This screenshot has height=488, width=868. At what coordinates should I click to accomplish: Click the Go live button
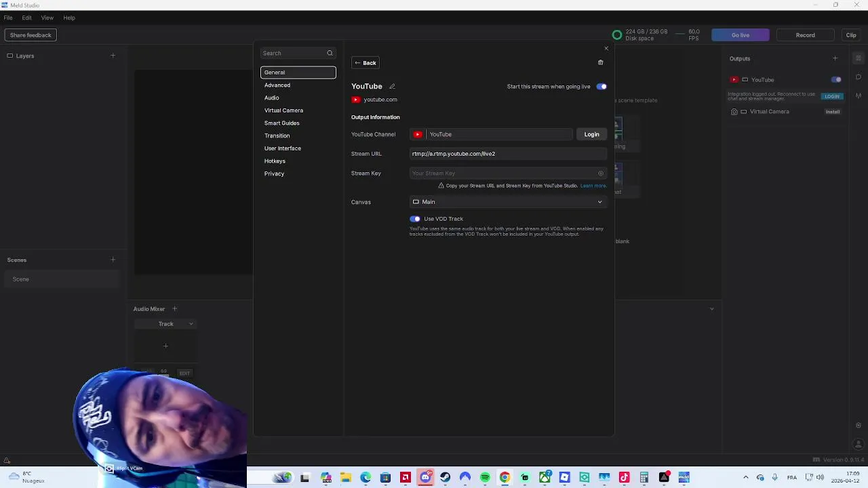coord(741,35)
